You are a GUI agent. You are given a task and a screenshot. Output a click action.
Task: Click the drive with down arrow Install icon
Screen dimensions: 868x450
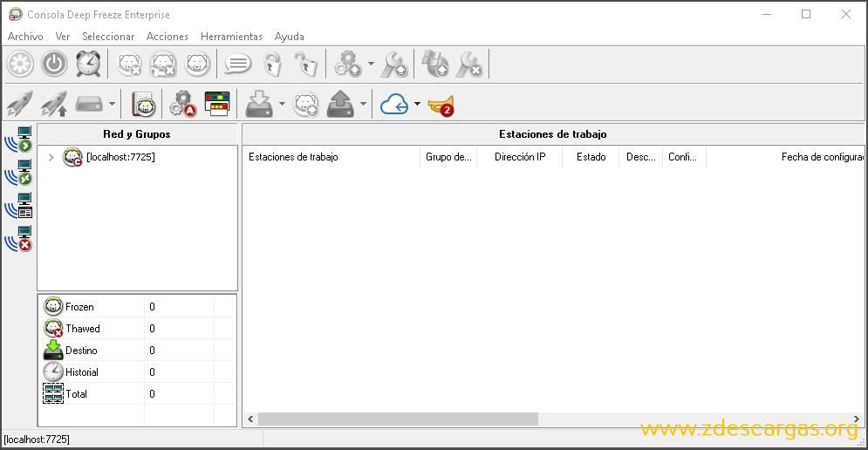259,104
